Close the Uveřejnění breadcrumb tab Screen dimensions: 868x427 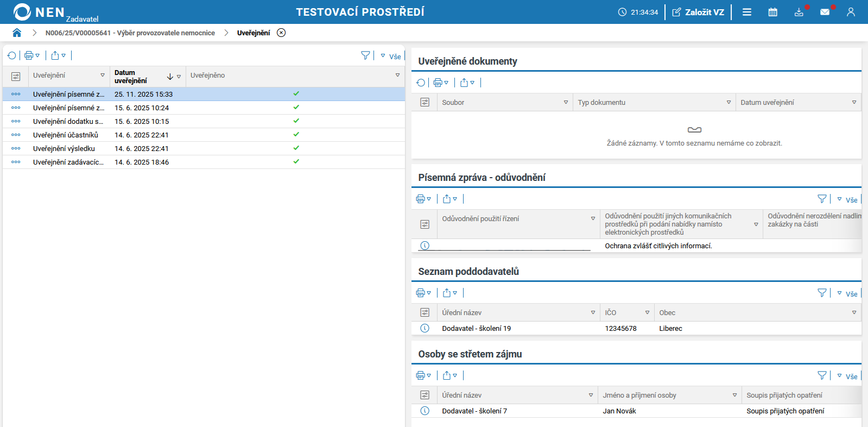(281, 33)
